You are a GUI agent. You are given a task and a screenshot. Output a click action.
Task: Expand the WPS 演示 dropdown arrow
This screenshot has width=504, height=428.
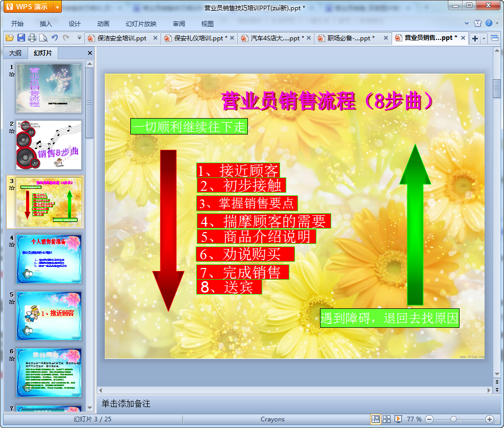57,7
